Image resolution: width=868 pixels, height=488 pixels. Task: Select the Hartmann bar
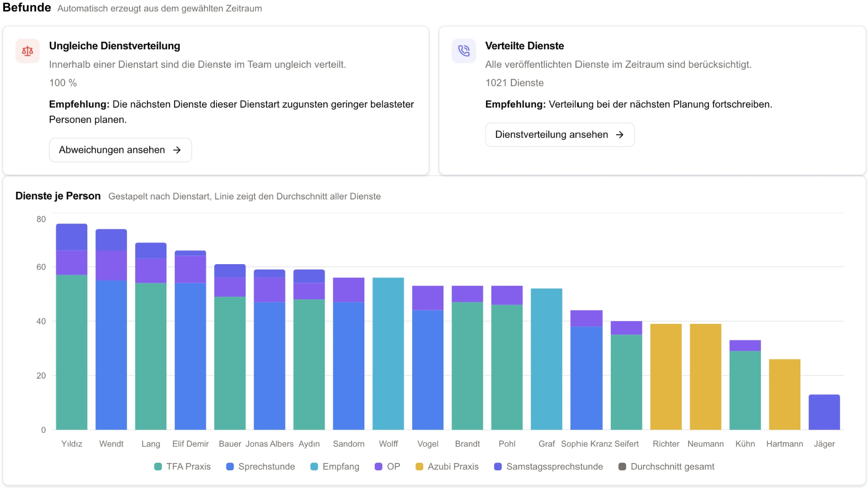pyautogui.click(x=785, y=394)
